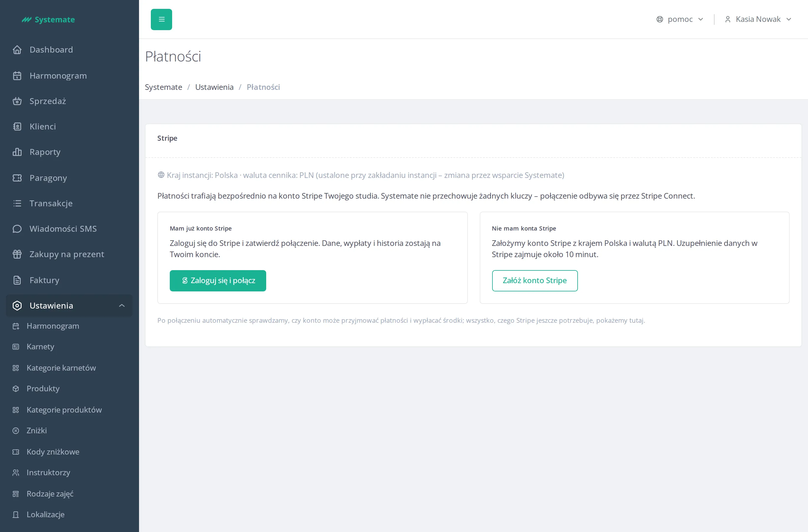Click the Ustawienia breadcrumb link
Viewport: 808px width, 532px height.
pyautogui.click(x=214, y=87)
